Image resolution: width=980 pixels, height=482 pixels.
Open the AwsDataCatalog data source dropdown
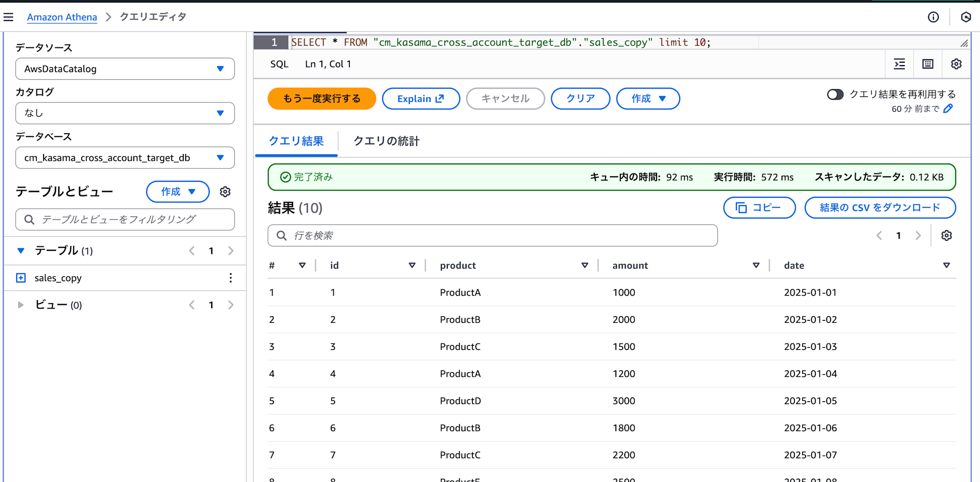[125, 69]
